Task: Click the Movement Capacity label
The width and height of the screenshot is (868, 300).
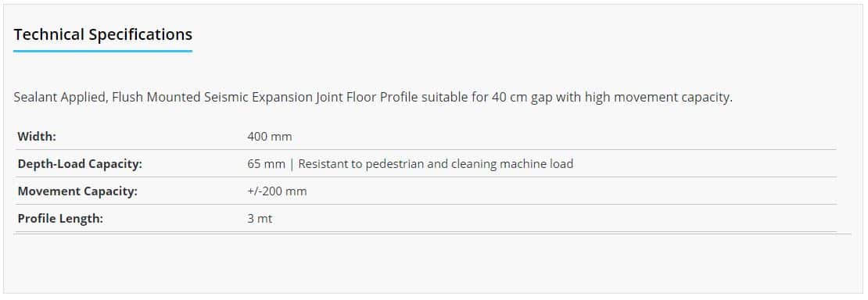Action: [x=77, y=191]
